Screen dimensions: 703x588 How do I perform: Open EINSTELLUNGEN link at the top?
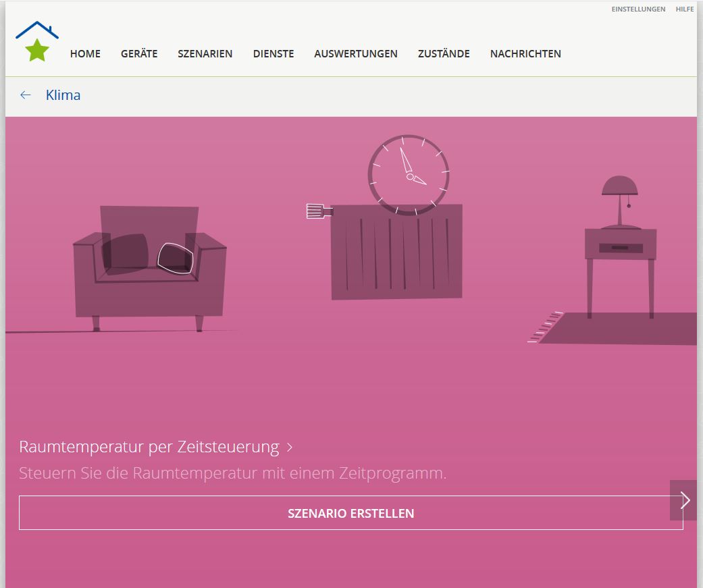[x=638, y=9]
